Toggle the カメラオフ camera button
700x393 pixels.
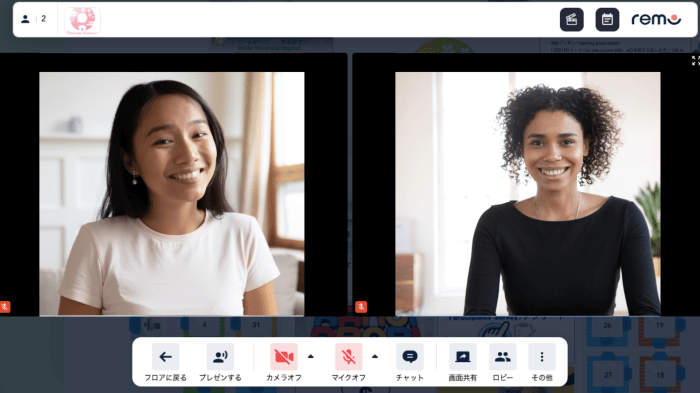click(x=283, y=357)
